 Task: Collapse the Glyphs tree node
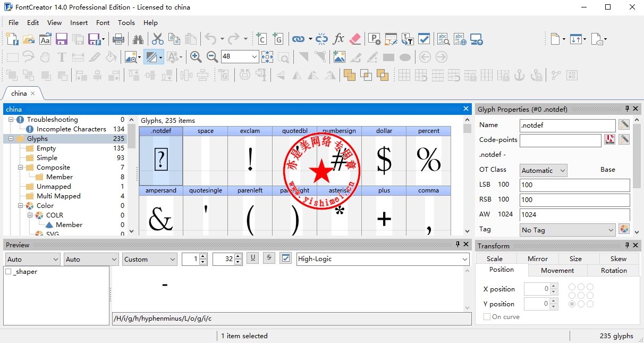(x=11, y=139)
